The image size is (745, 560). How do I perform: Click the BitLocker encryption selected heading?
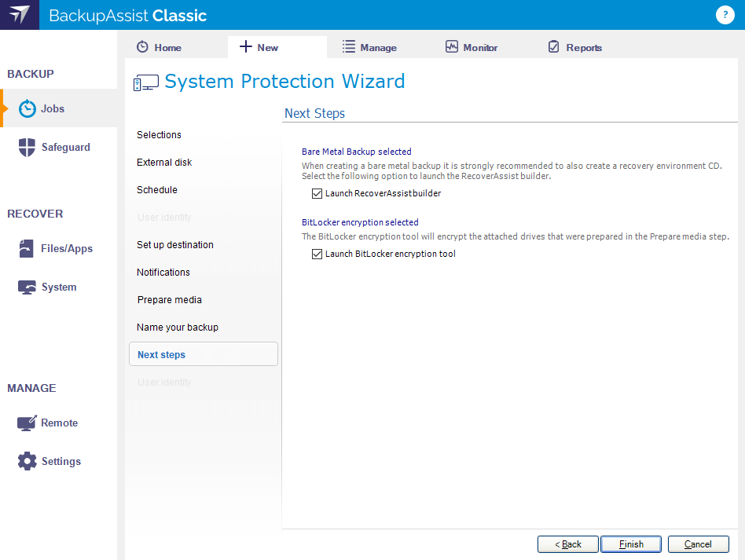point(360,222)
